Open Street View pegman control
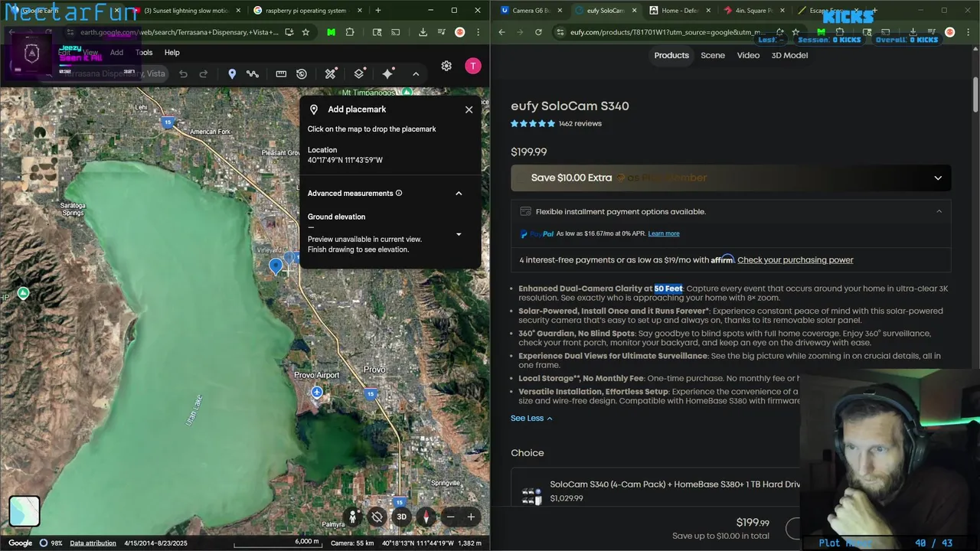 353,517
